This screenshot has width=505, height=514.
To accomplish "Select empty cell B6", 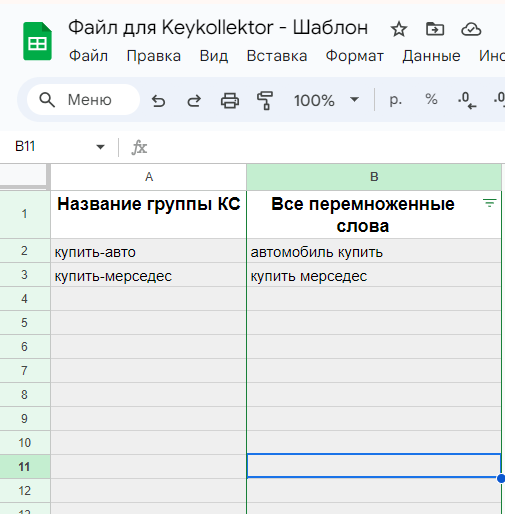I will (x=374, y=347).
